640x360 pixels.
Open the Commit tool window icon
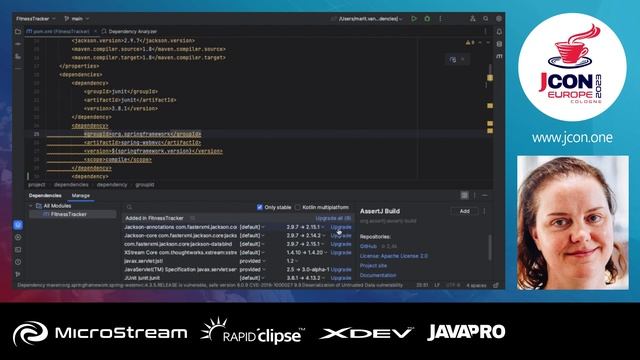pos(18,44)
